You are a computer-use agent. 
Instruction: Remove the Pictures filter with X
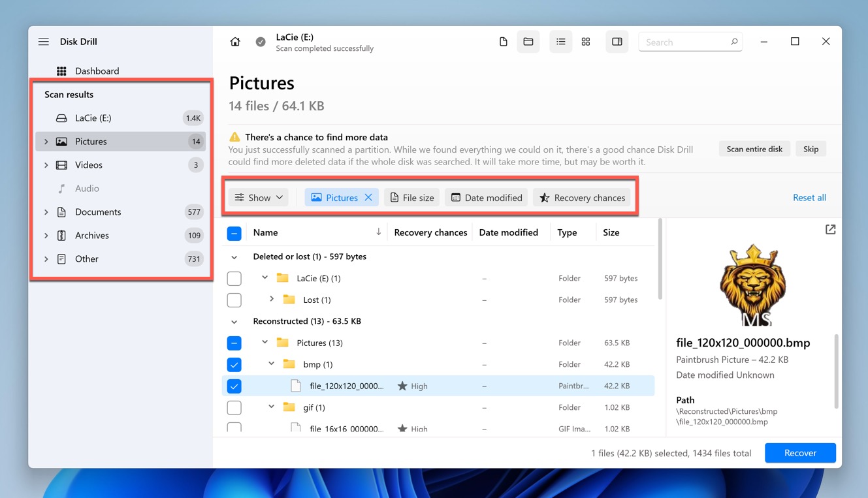(x=368, y=198)
